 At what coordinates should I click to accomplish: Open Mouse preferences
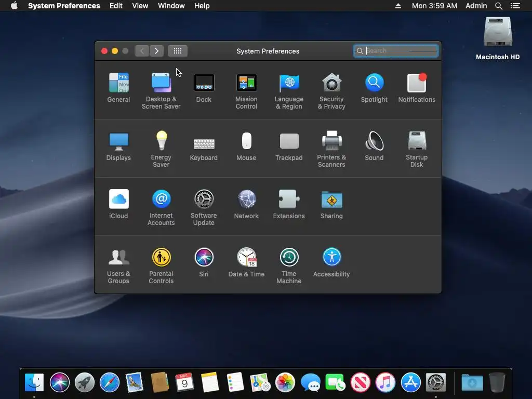click(246, 146)
